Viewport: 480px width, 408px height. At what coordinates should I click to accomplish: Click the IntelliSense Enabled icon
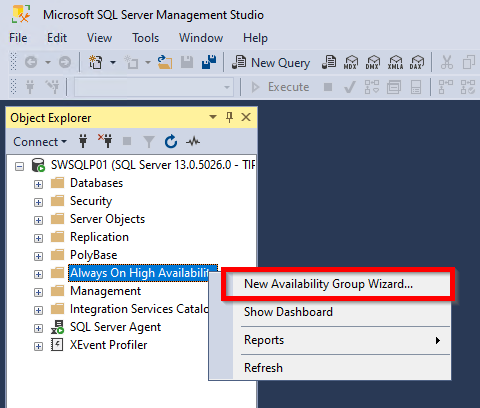point(416,87)
